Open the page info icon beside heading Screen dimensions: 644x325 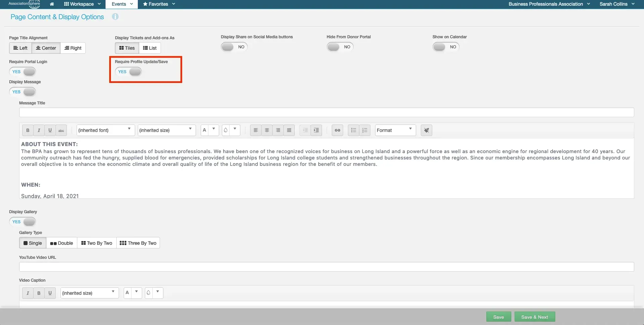115,16
